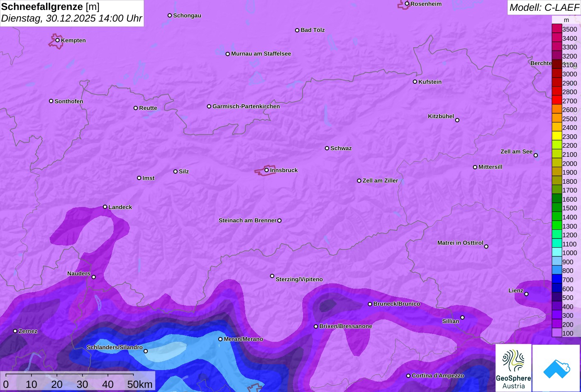Click the Landeck location dot
581x392 pixels.
coord(105,207)
